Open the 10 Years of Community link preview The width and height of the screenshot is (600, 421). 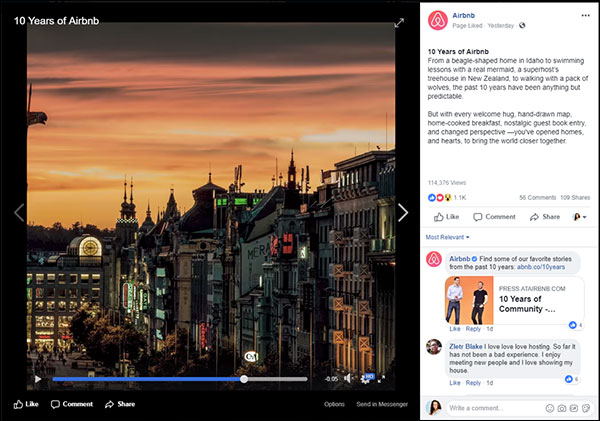pyautogui.click(x=515, y=300)
